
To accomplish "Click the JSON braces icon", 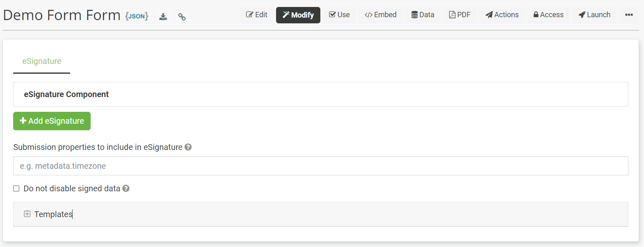I will (137, 16).
